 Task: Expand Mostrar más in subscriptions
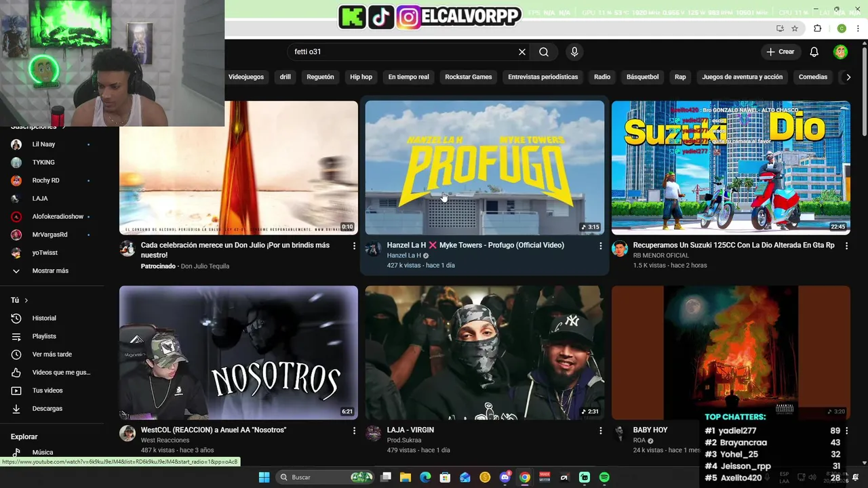(x=52, y=271)
